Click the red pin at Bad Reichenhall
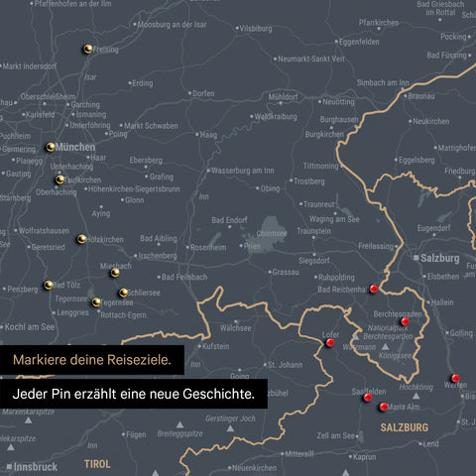 pyautogui.click(x=374, y=289)
